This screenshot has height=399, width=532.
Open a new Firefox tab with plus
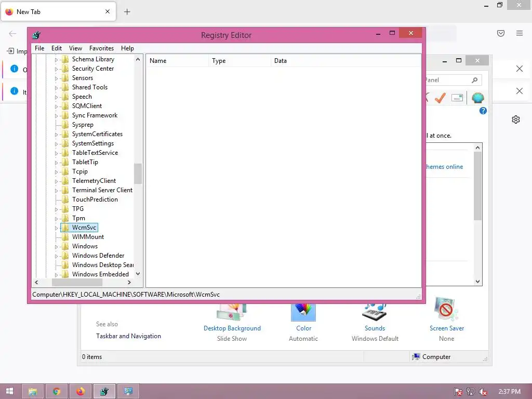point(127,12)
